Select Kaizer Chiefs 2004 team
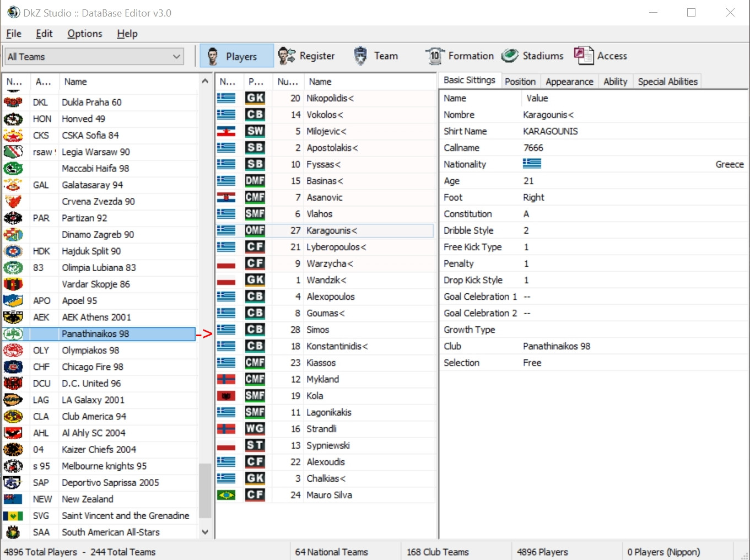This screenshot has height=560, width=750. pyautogui.click(x=100, y=450)
